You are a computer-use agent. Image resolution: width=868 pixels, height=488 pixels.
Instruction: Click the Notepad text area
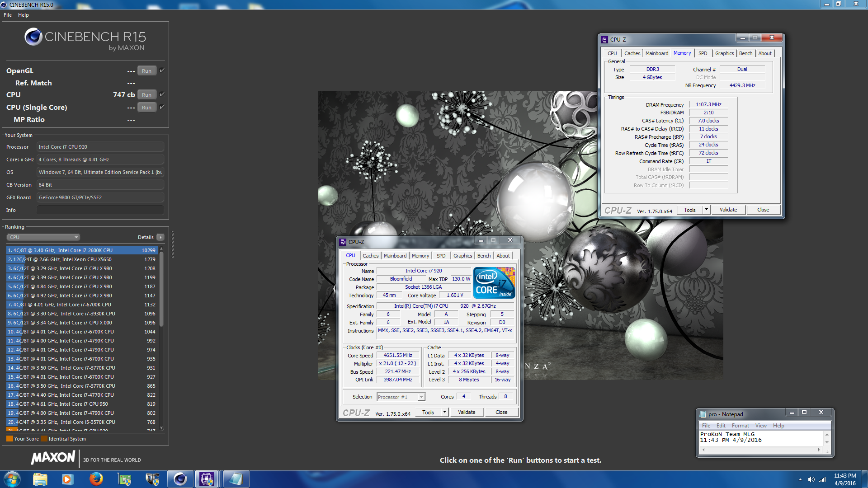pyautogui.click(x=761, y=438)
